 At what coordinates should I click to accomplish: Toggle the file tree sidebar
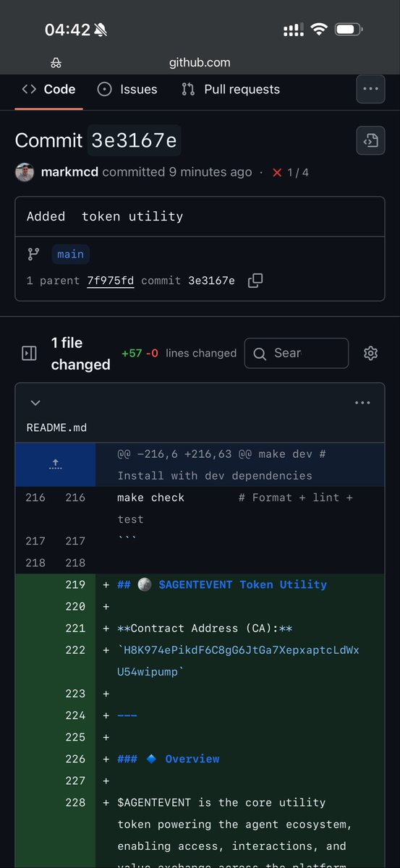29,353
